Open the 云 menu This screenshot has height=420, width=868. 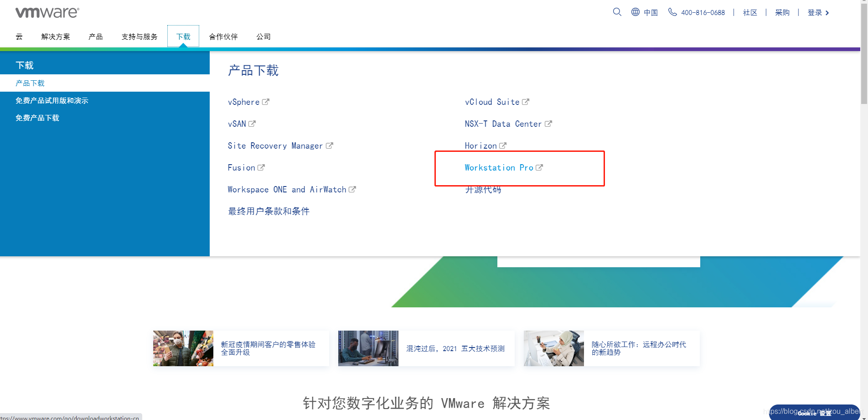tap(19, 36)
